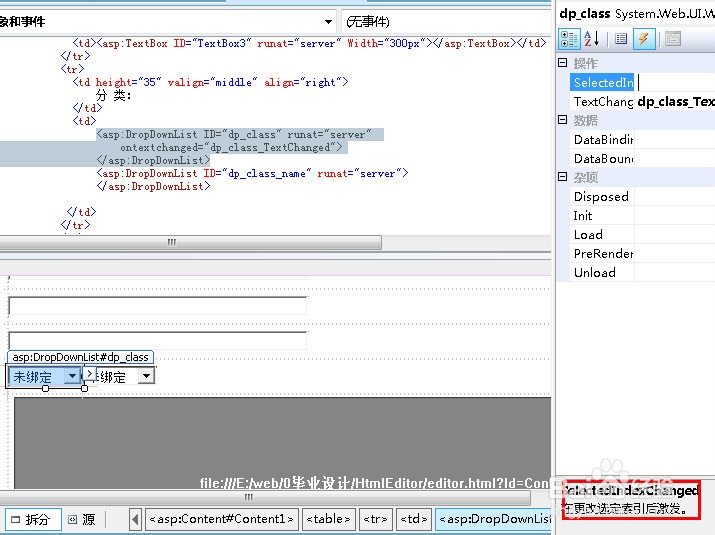Viewport: 715px width, 535px height.
Task: Click the dp_class_name DropDownList code line
Action: coord(252,173)
